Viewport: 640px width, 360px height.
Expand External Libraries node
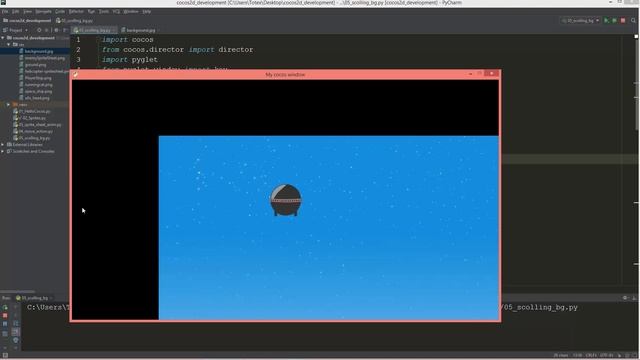tap(3, 145)
